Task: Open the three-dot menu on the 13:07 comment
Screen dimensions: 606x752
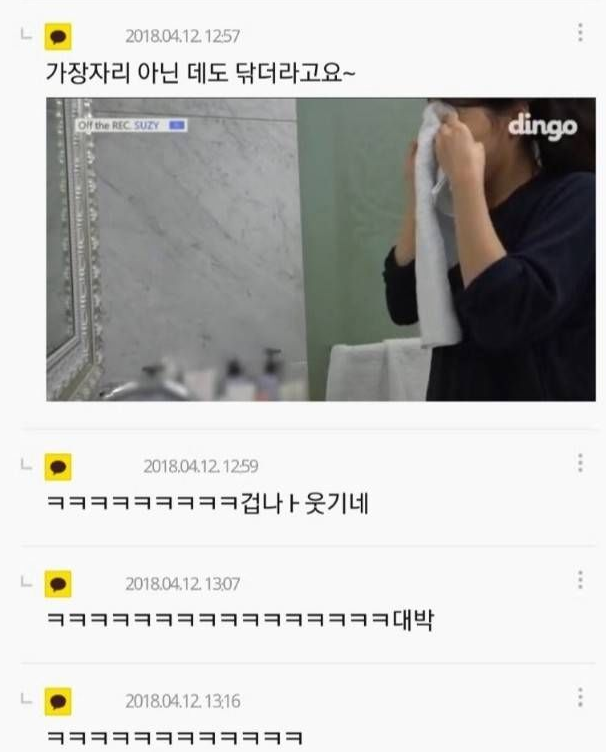Action: coord(580,580)
